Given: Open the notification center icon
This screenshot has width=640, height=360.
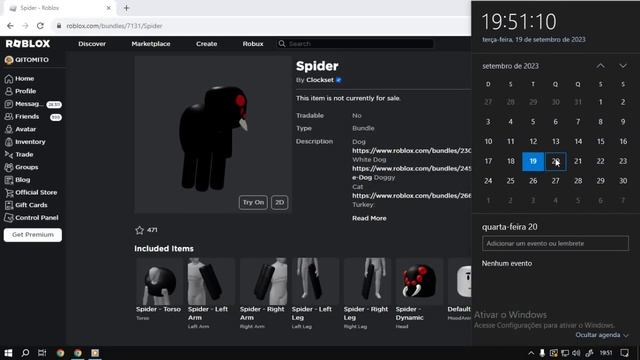Looking at the screenshot, I should 624,353.
